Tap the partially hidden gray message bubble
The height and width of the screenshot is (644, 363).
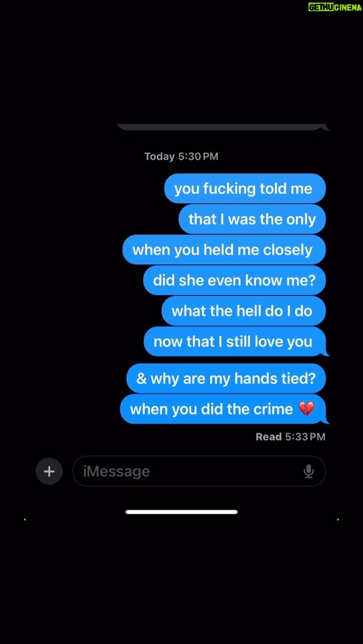222,127
